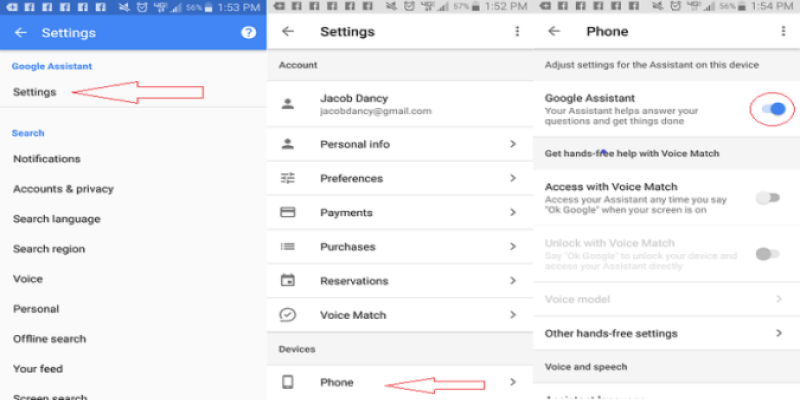Expand Payments with its chevron
The height and width of the screenshot is (400, 800).
pos(513,212)
